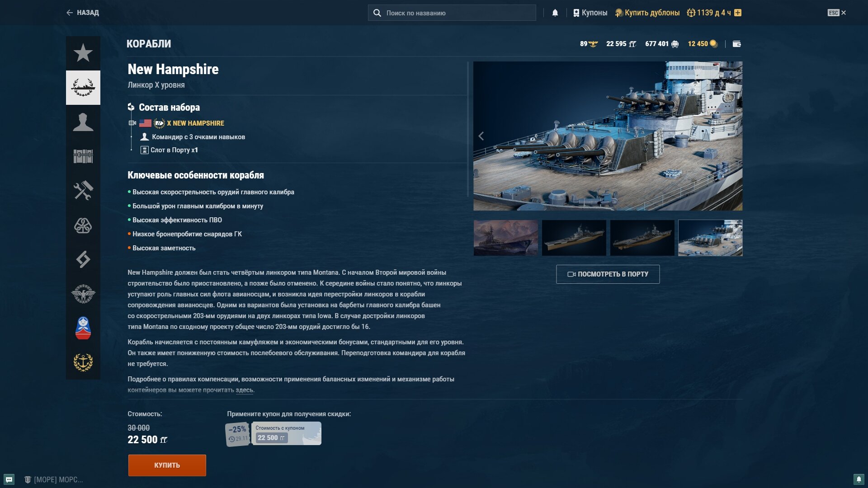Open the containers crate category icon

(83, 156)
